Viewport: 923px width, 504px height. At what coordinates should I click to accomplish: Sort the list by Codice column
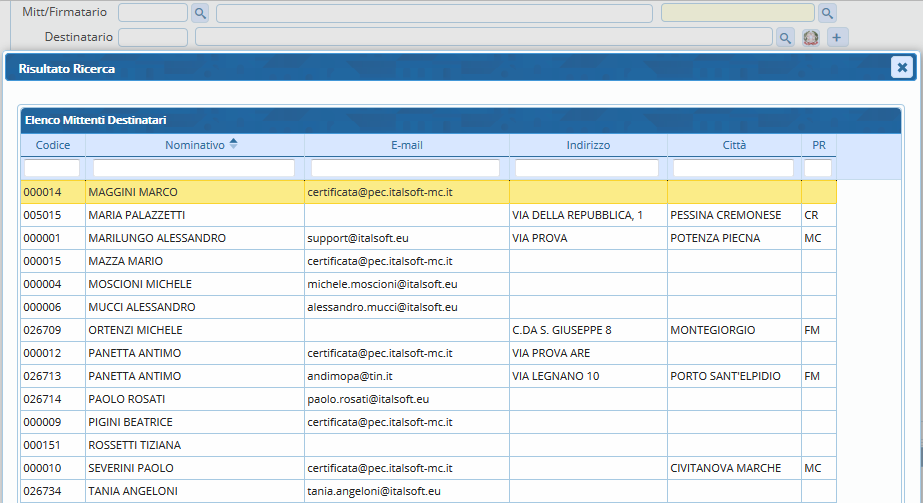click(x=53, y=145)
